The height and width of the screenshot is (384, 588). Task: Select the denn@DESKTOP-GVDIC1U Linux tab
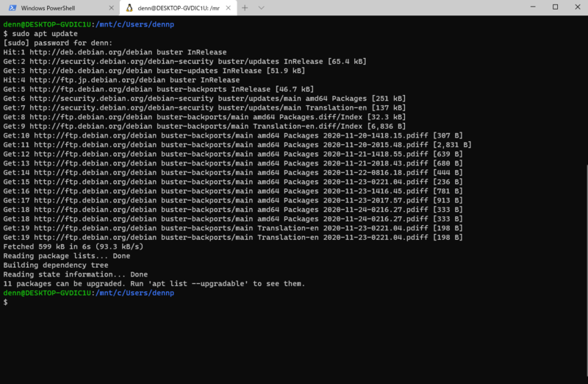click(x=179, y=8)
